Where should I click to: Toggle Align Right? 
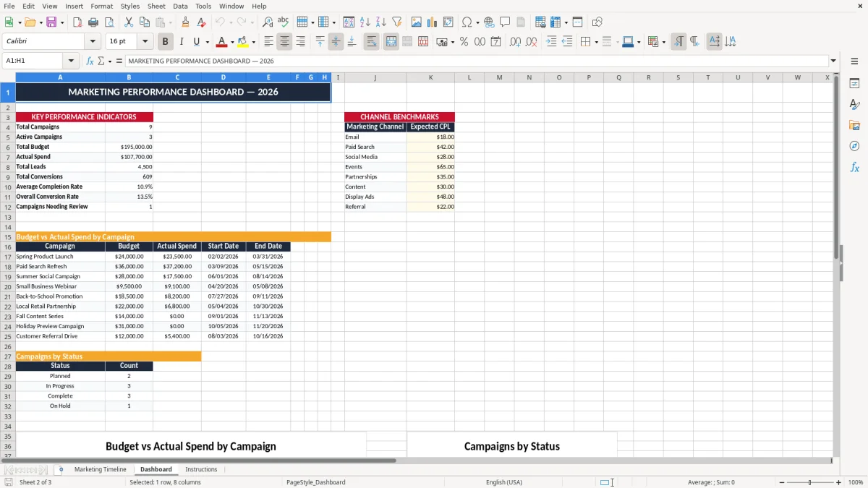300,42
